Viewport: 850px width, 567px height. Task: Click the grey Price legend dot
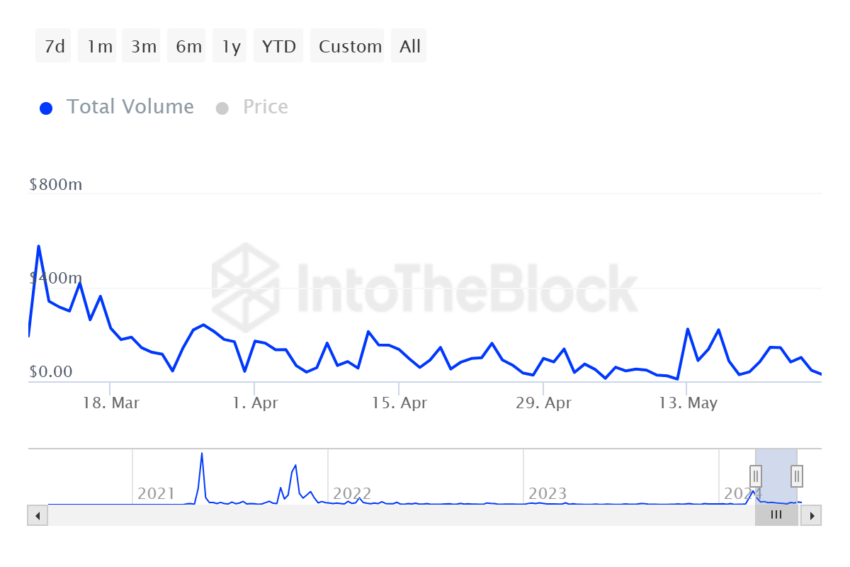(222, 108)
